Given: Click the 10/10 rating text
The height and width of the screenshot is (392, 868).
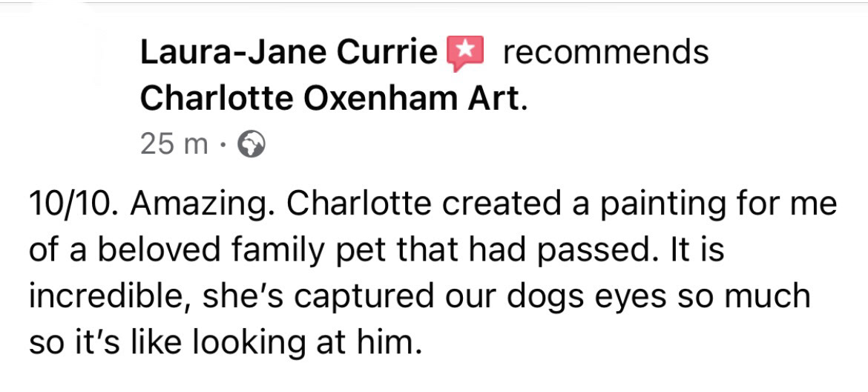Looking at the screenshot, I should pyautogui.click(x=70, y=204).
